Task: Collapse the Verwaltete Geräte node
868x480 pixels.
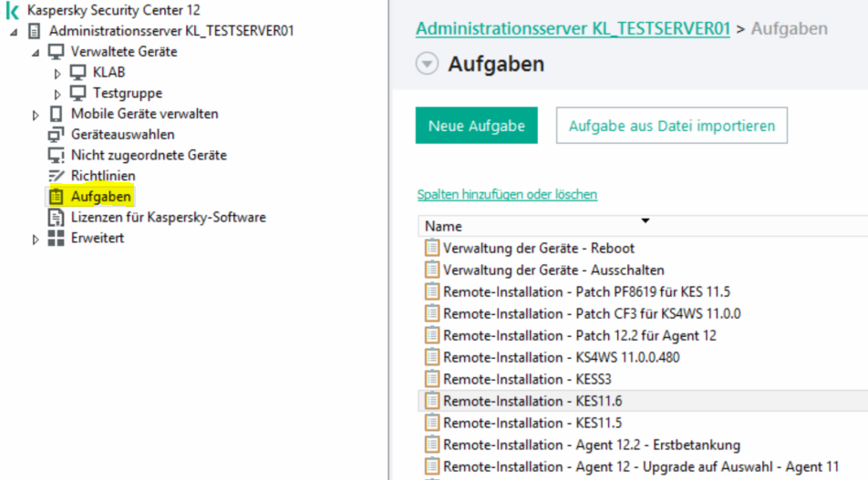Action: [x=36, y=53]
